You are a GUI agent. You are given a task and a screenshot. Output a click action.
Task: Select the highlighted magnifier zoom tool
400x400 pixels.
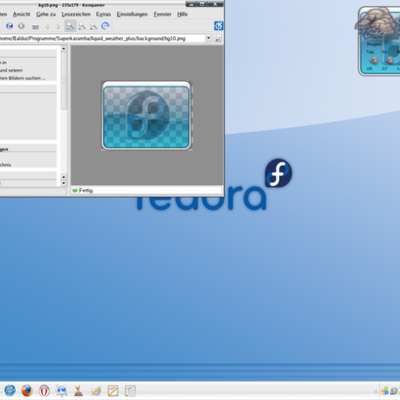point(70,26)
